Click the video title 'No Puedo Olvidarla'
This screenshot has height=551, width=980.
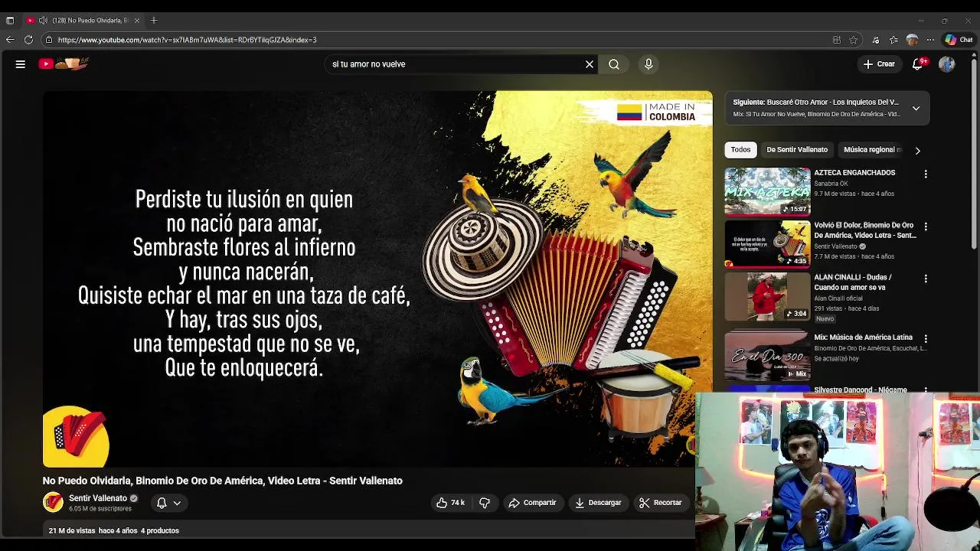[x=222, y=481]
